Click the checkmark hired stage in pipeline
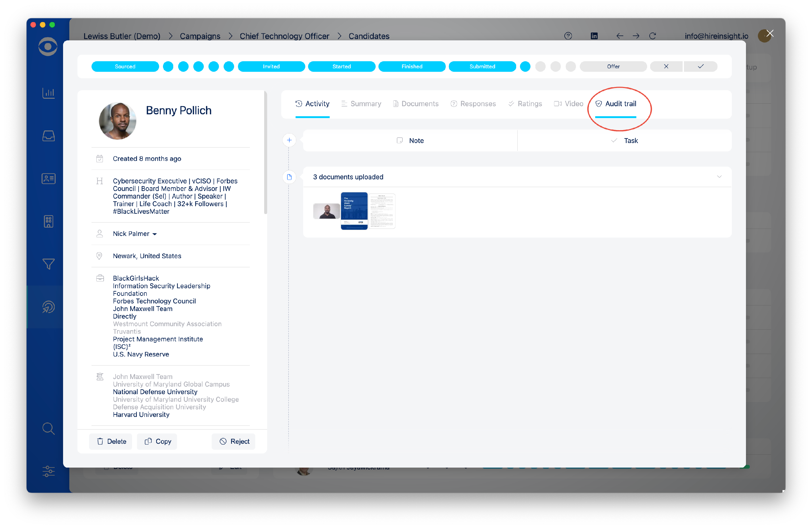Screen dimensions: 812x528 [x=700, y=66]
